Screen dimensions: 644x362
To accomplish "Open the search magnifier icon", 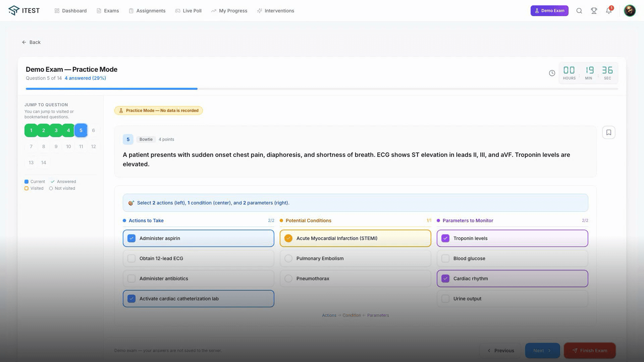I will [x=579, y=11].
